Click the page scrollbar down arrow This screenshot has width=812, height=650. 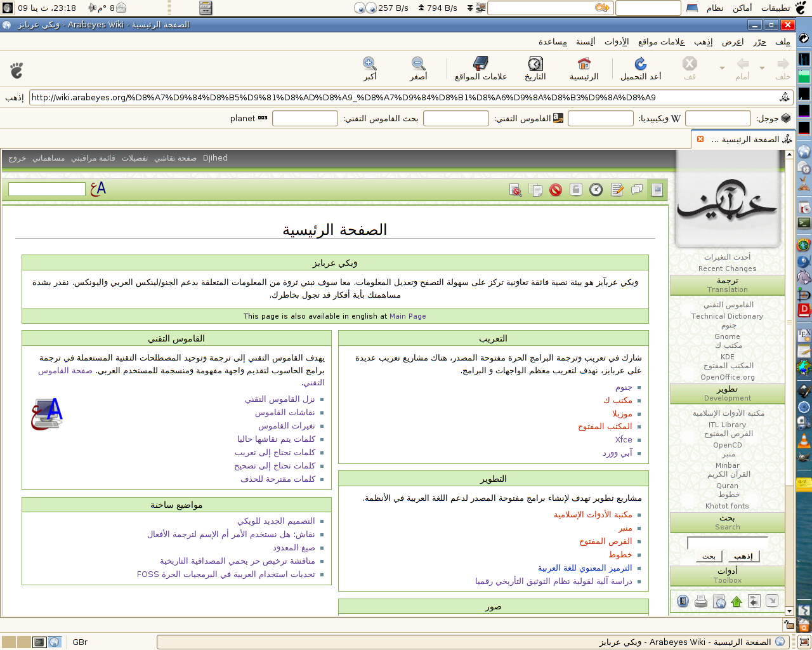coord(790,611)
